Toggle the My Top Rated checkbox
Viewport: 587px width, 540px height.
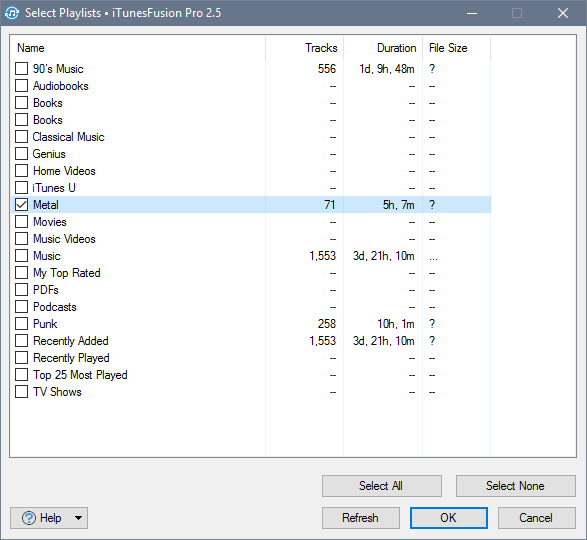[x=21, y=273]
